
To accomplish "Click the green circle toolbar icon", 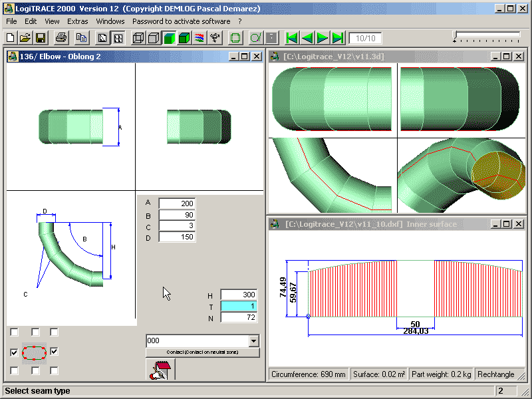I will (256, 38).
